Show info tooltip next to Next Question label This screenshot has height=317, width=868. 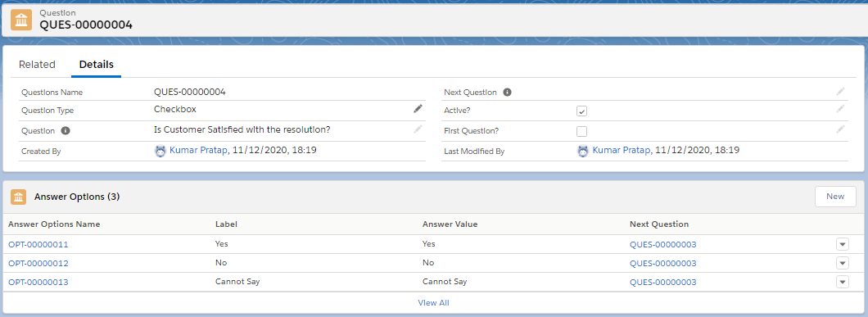(507, 92)
